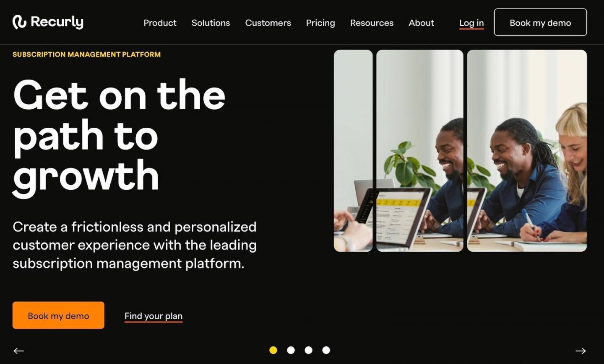This screenshot has height=364, width=604.
Task: Select the third carousel dot
Action: click(308, 350)
